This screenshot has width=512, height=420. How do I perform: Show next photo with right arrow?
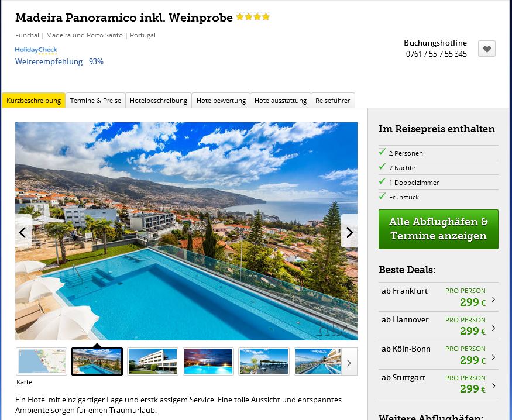coord(349,232)
